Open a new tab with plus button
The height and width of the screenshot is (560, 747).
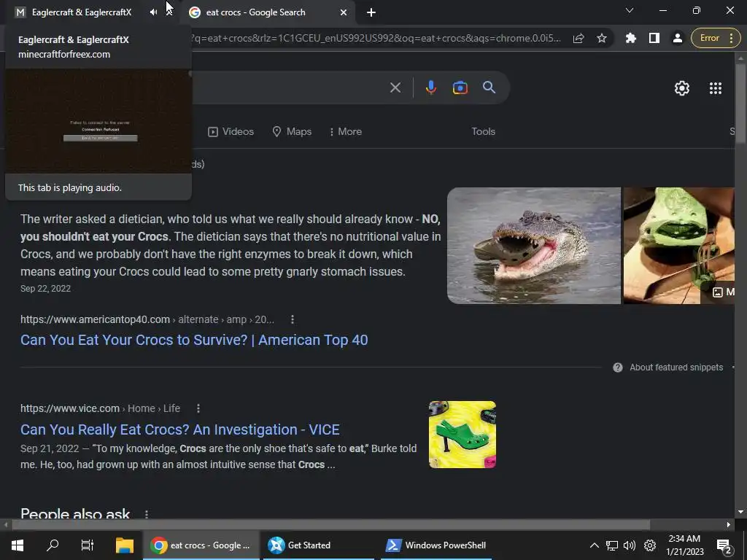[371, 12]
